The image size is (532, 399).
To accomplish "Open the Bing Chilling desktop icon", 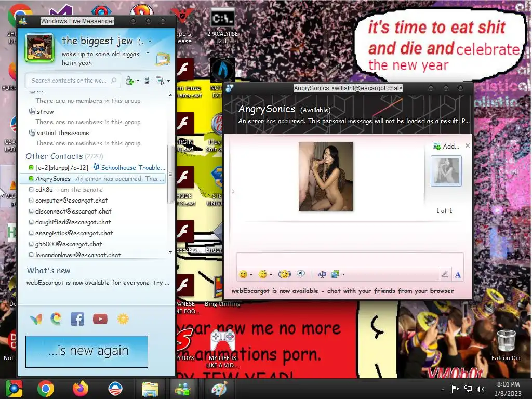I will pos(222,292).
